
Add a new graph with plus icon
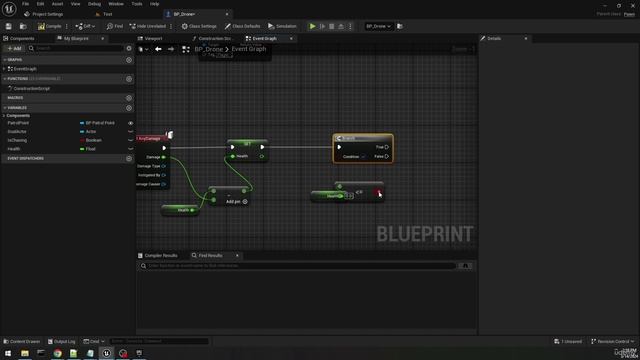coord(129,60)
